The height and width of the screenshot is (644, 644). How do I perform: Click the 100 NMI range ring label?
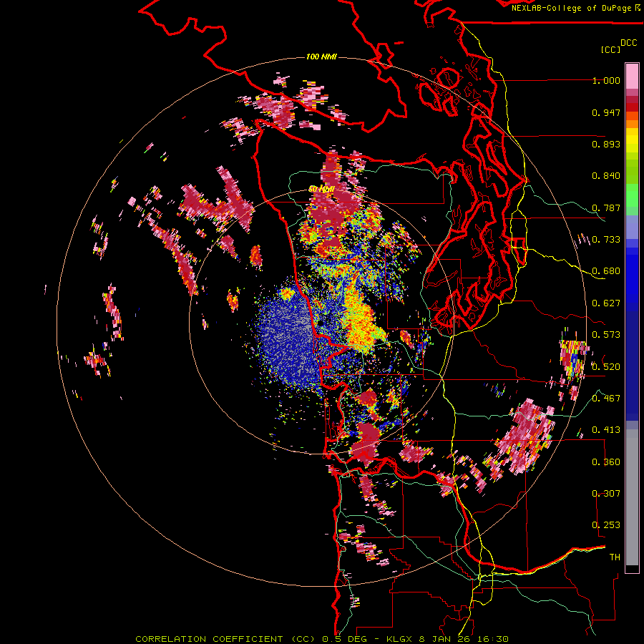point(321,57)
